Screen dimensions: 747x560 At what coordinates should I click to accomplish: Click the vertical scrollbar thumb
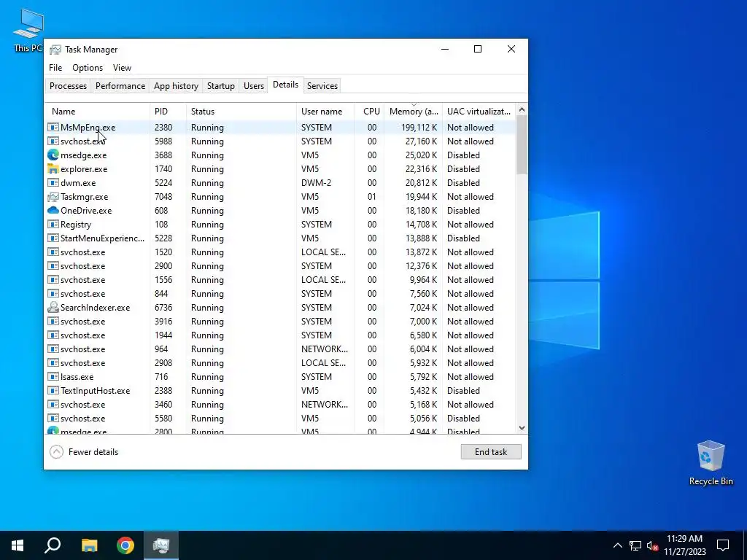[x=522, y=145]
